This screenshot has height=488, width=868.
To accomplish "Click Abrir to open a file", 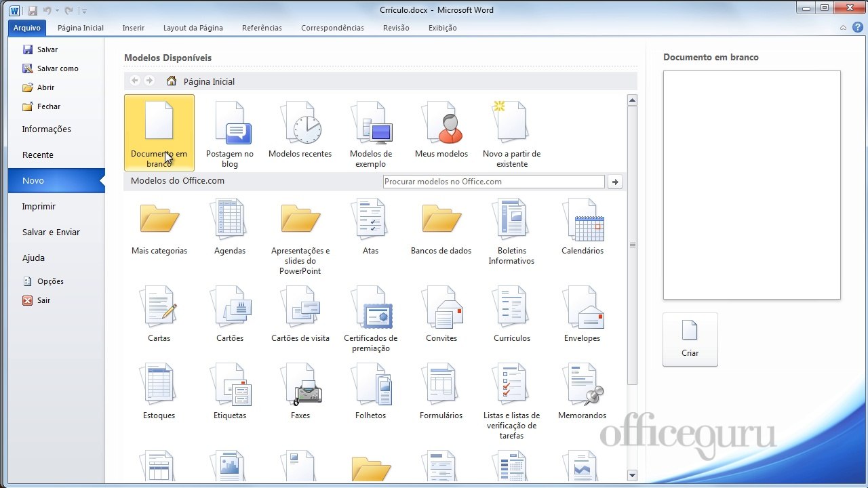I will pos(39,87).
